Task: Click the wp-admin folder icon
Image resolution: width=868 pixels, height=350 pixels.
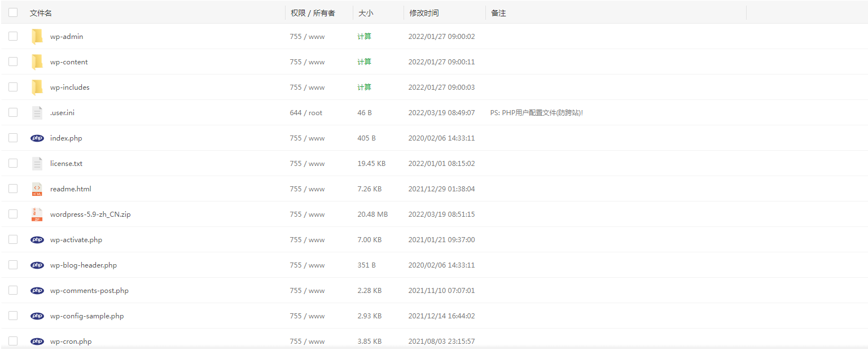Action: [37, 36]
